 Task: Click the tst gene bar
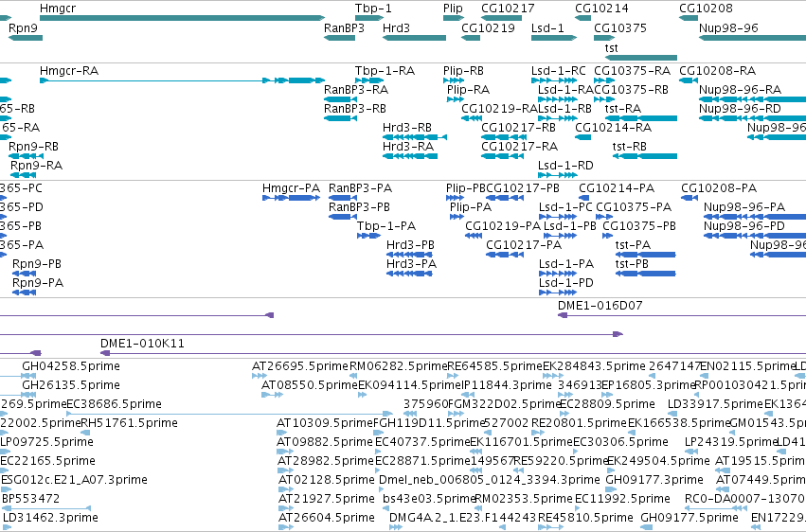click(x=641, y=58)
